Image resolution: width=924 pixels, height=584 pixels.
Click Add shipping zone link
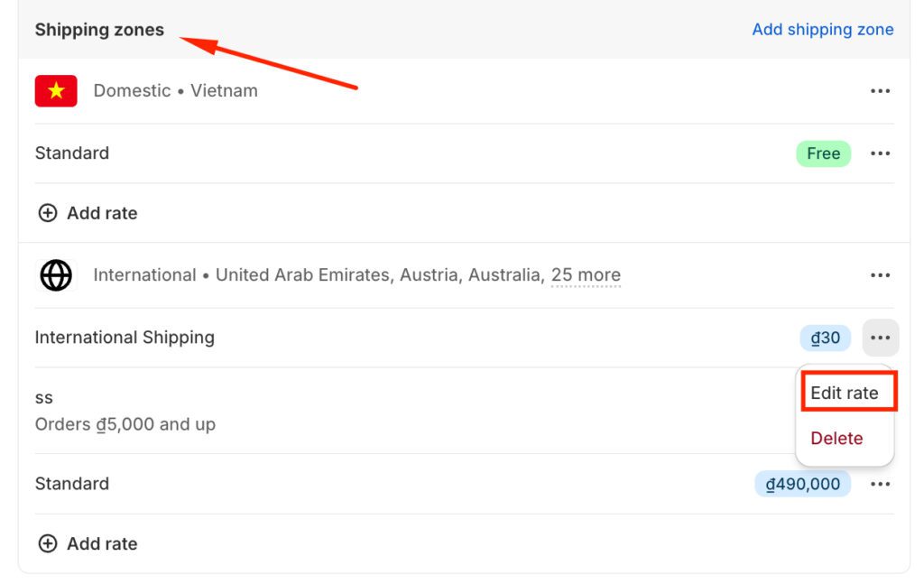coord(822,30)
